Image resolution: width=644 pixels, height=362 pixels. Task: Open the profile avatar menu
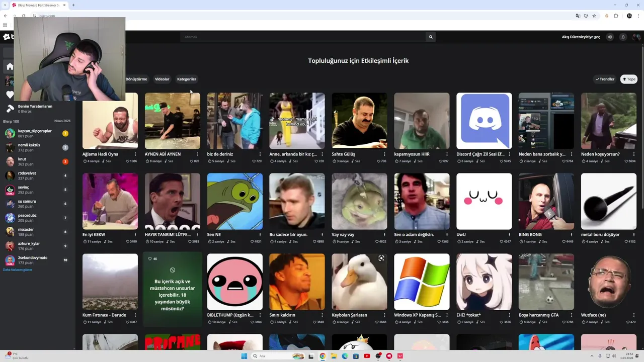(x=636, y=37)
